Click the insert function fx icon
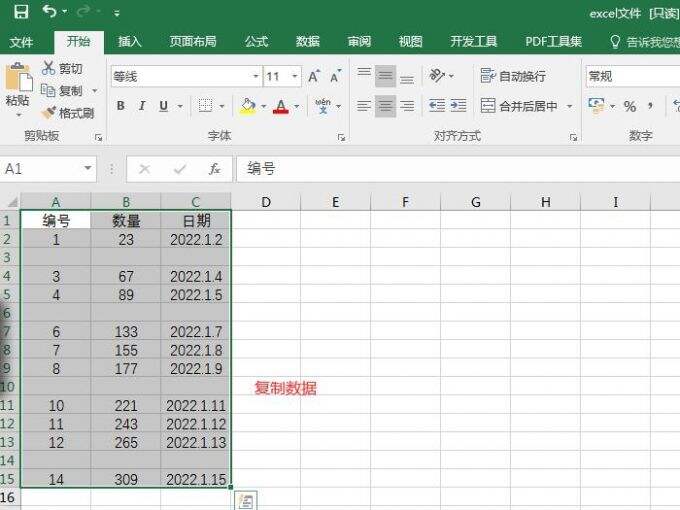The width and height of the screenshot is (680, 510). tap(214, 169)
